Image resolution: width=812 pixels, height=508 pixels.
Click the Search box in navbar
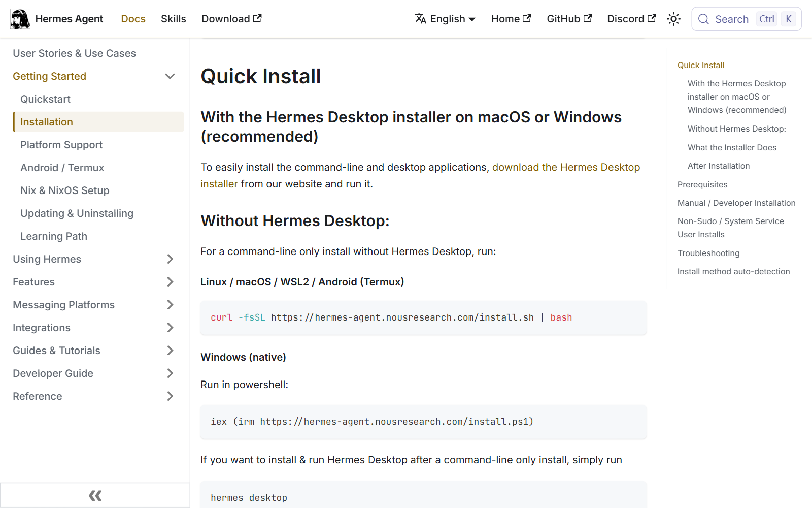point(746,19)
